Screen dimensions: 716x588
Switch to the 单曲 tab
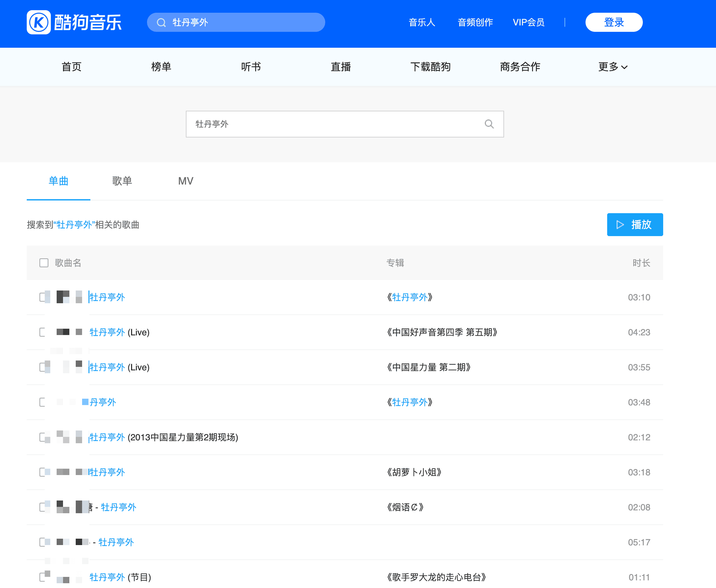[x=58, y=181]
